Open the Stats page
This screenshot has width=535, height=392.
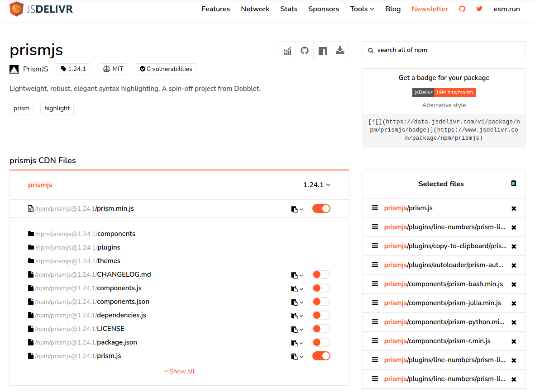pos(289,9)
